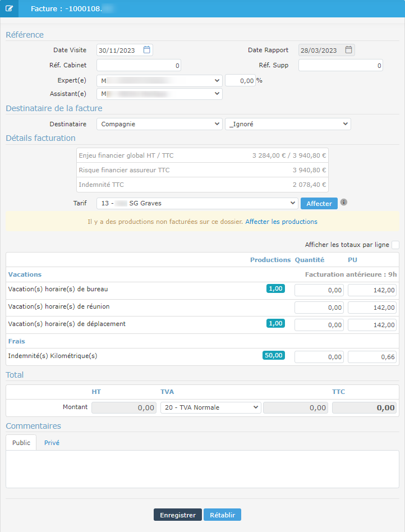Screen dimensions: 405x532
Task: Click the info icon next to Affecter
Action: [344, 203]
